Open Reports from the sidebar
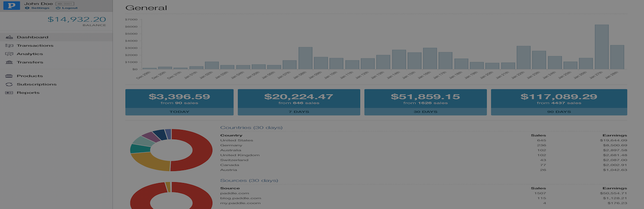Image resolution: width=644 pixels, height=209 pixels. [56, 93]
